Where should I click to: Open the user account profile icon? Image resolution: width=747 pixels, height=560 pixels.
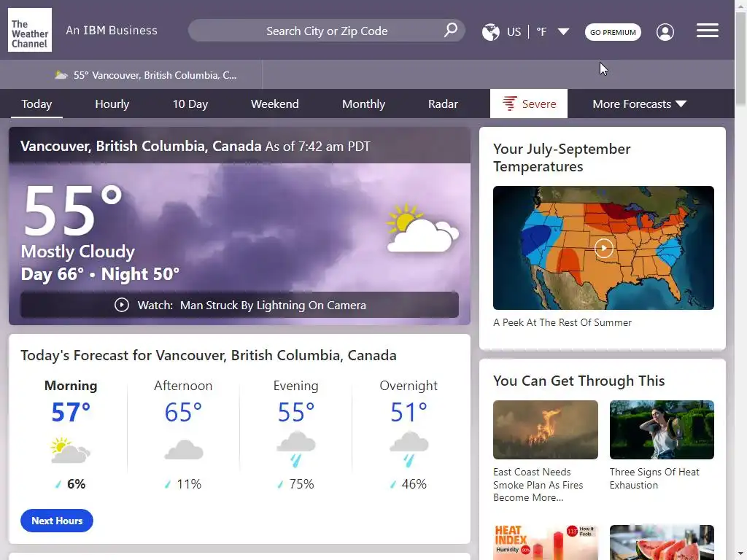pyautogui.click(x=665, y=32)
